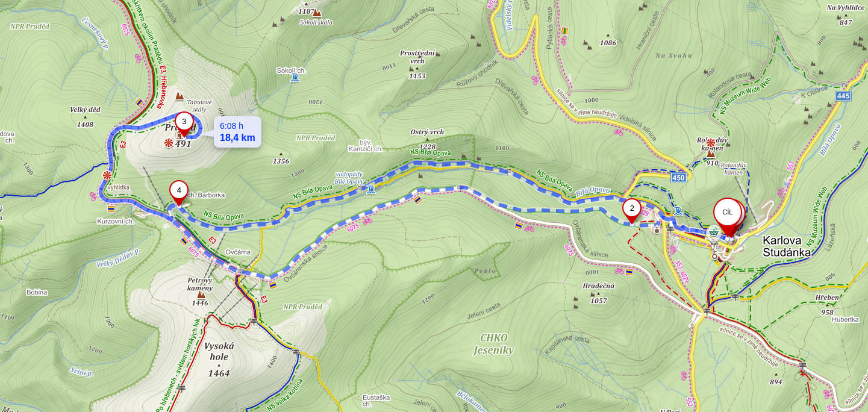868x412 pixels.
Task: Click the road 445 number badge
Action: 843,96
